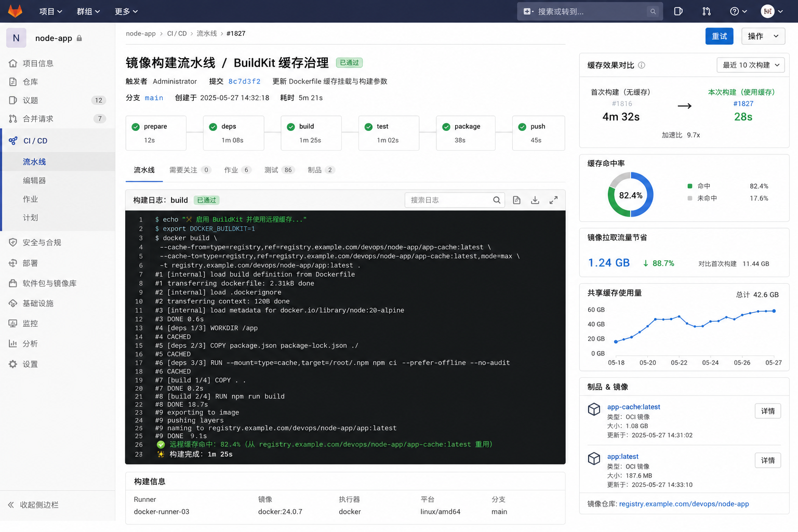This screenshot has width=798, height=532.
Task: Select the package stage card
Action: coord(465,133)
